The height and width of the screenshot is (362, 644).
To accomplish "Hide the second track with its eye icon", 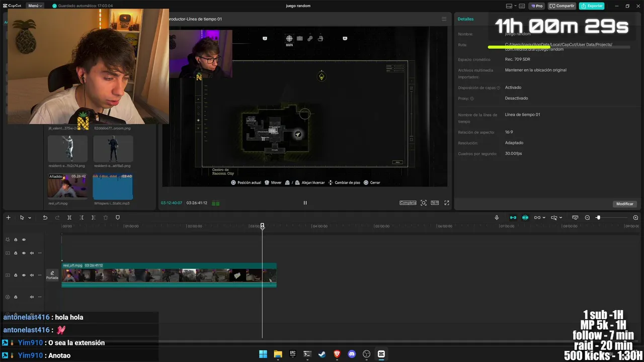I will click(x=24, y=253).
